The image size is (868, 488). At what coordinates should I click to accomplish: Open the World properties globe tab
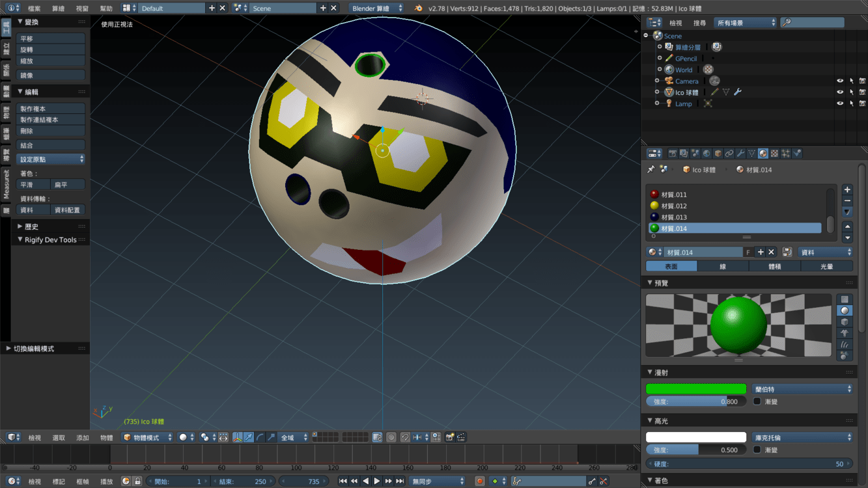click(707, 154)
